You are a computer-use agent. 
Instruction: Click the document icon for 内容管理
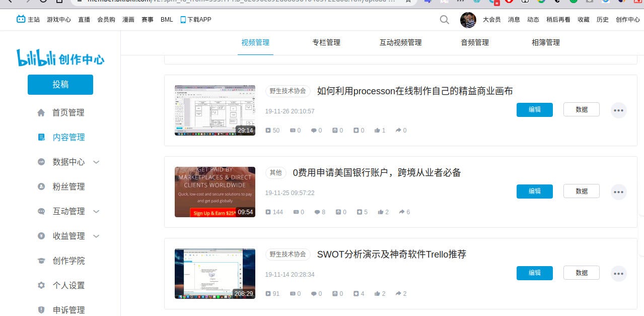point(41,137)
